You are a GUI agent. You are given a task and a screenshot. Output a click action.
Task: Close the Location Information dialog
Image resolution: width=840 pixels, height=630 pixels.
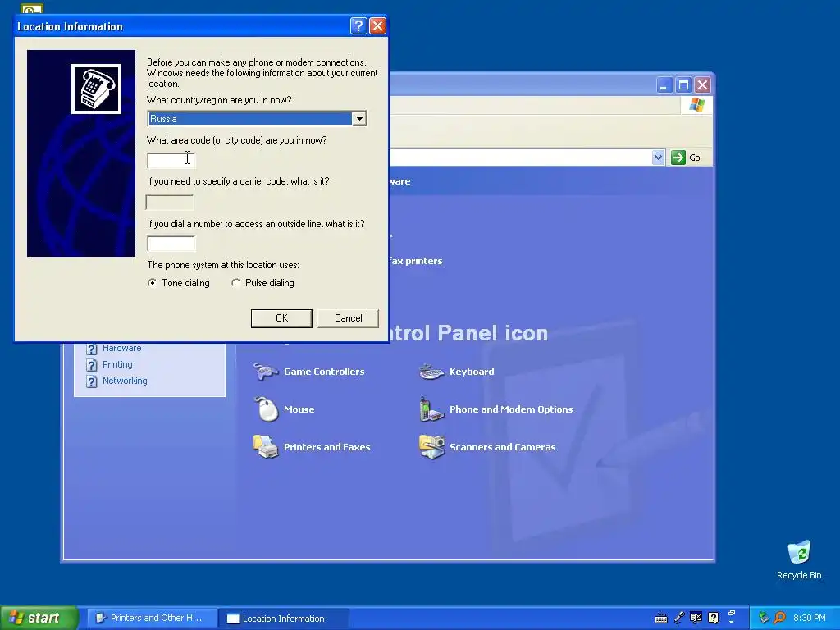point(377,25)
